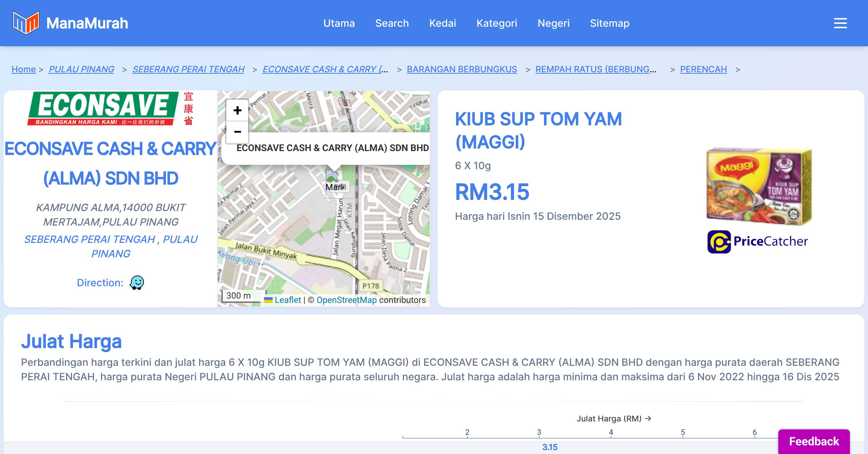The height and width of the screenshot is (454, 868).
Task: Open the OpenStreetMap attribution link
Action: click(x=346, y=300)
